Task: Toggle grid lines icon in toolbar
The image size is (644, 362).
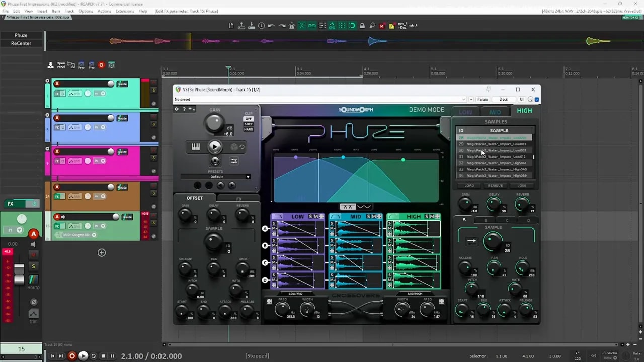Action: [342, 26]
